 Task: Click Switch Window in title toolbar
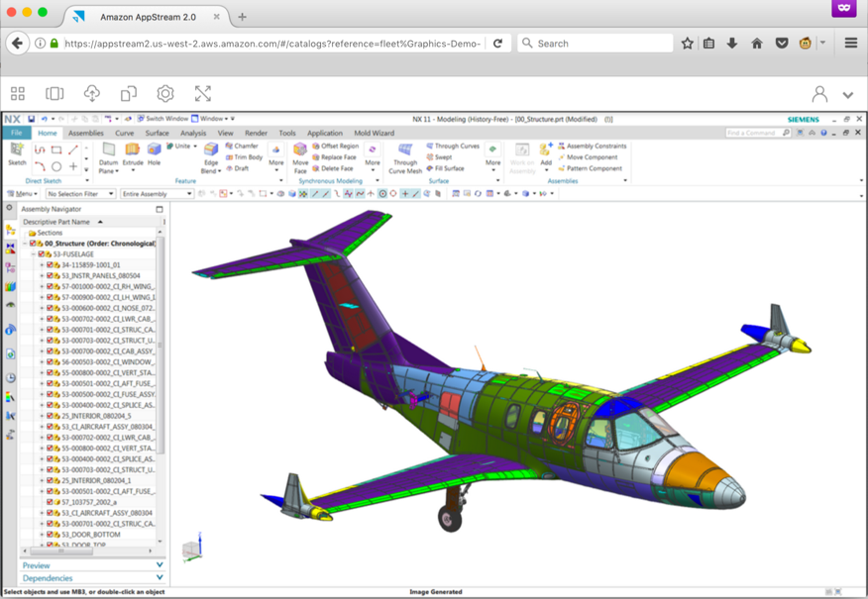click(163, 119)
